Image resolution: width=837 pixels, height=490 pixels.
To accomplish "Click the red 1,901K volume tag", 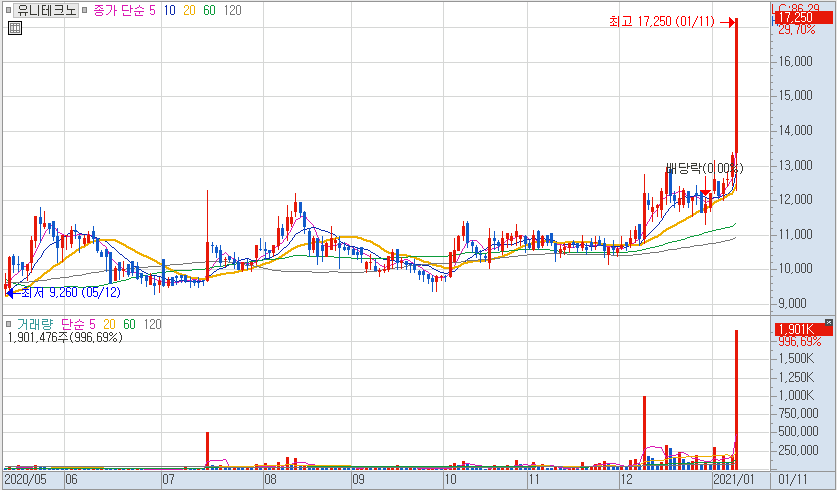I will tap(803, 329).
